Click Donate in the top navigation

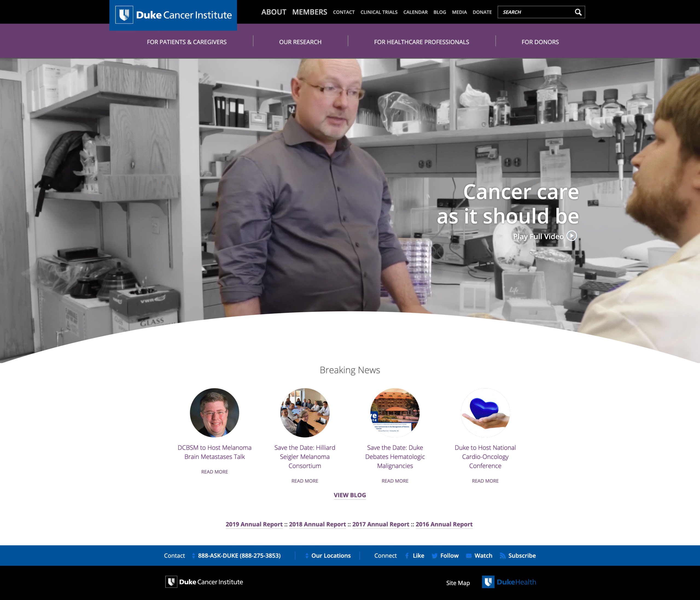pyautogui.click(x=482, y=12)
